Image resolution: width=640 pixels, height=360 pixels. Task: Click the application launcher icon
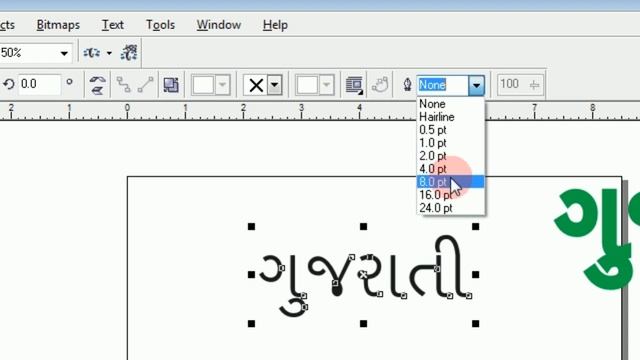pos(129,53)
